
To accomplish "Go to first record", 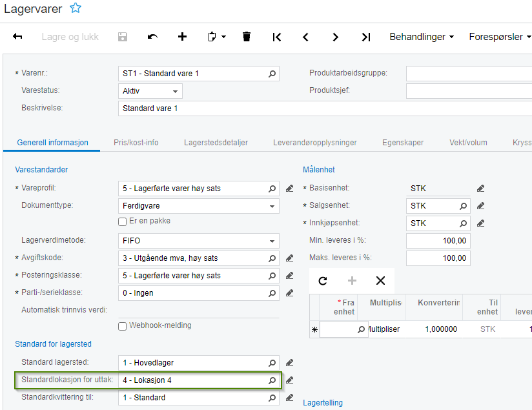I will pyautogui.click(x=276, y=37).
